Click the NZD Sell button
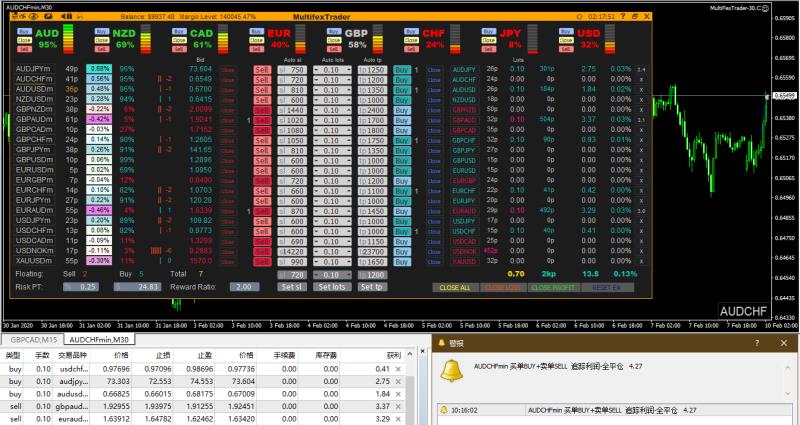Screen dimensions: 800x425 [x=102, y=49]
